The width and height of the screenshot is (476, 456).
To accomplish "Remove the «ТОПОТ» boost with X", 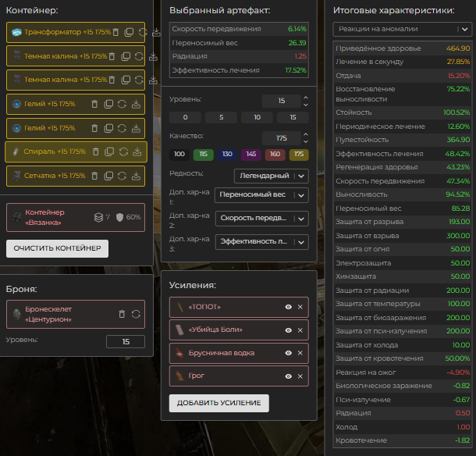I will click(x=300, y=308).
